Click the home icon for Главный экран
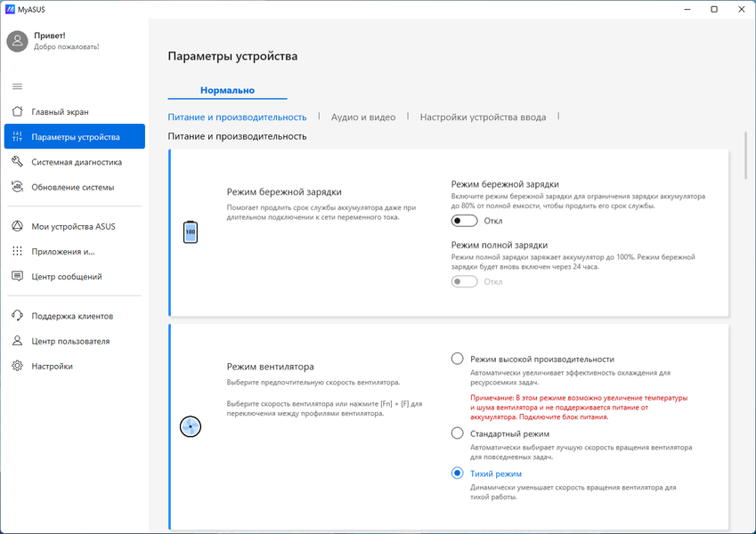Viewport: 756px width, 534px height. click(17, 112)
